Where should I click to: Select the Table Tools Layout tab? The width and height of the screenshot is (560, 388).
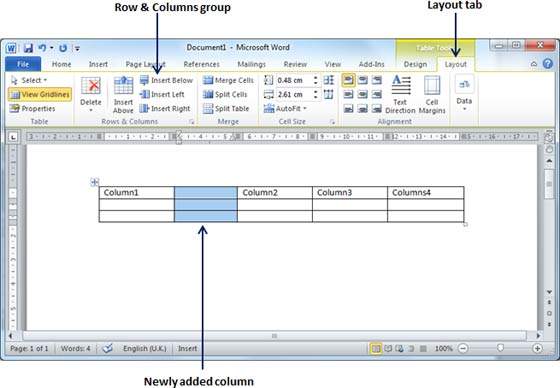coord(456,64)
